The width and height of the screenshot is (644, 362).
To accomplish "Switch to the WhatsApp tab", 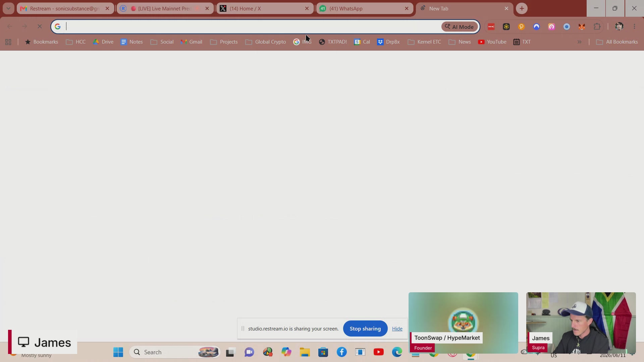I will (x=365, y=8).
